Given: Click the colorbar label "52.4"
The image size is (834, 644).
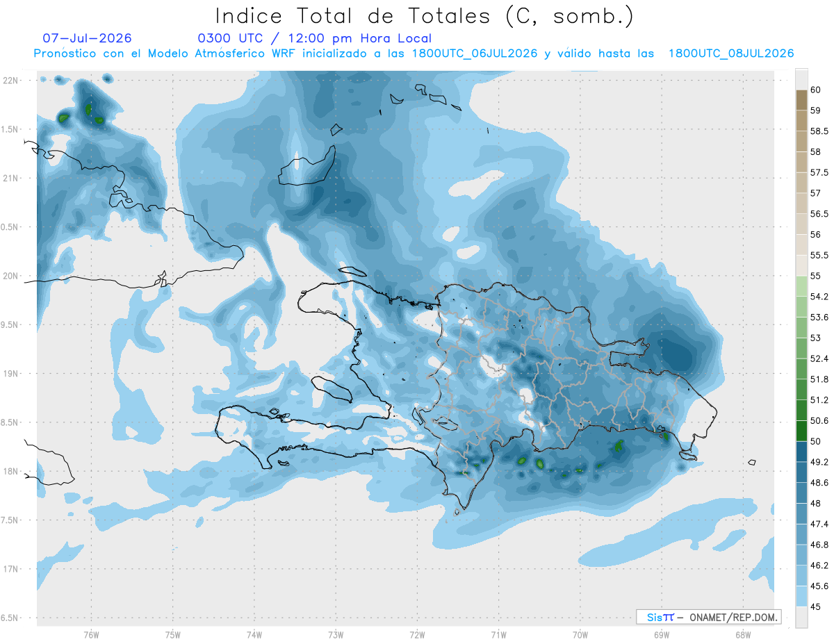Looking at the screenshot, I should click(819, 358).
